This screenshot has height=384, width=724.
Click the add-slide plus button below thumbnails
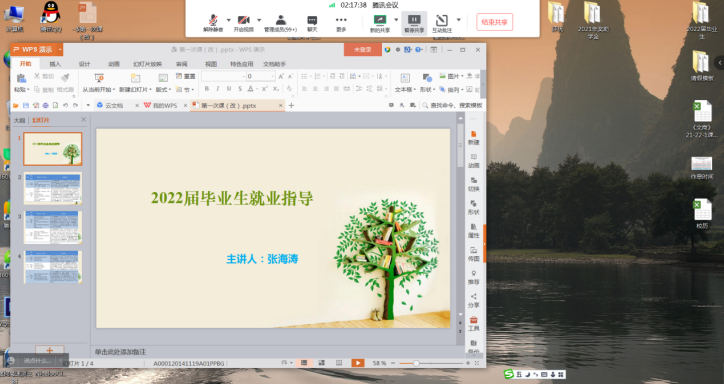49,350
